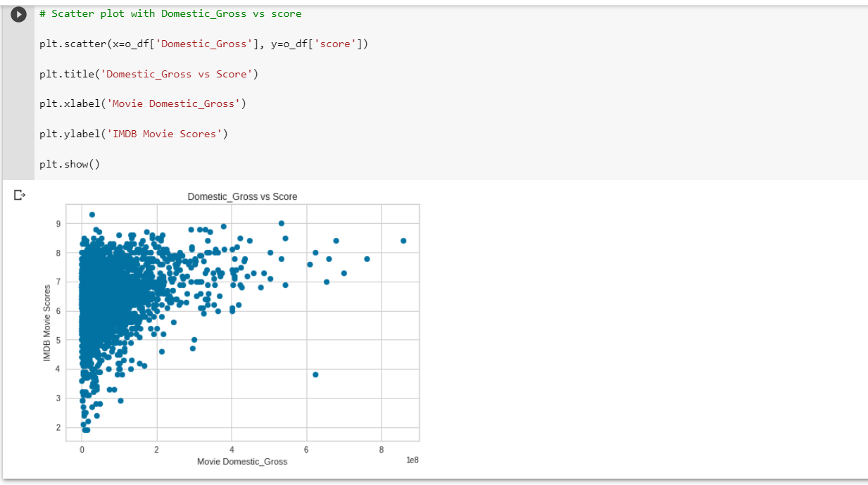Place cursor in the plt.scatter code line
868x485 pixels.
pyautogui.click(x=204, y=44)
